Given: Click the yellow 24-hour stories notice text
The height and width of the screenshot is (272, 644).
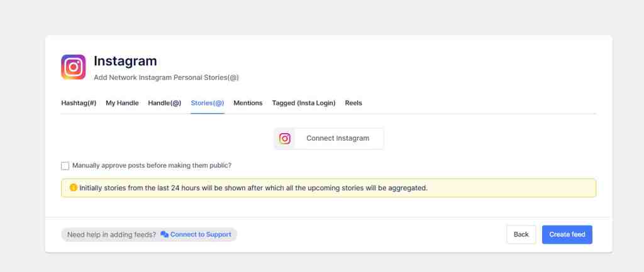Looking at the screenshot, I should 253,188.
